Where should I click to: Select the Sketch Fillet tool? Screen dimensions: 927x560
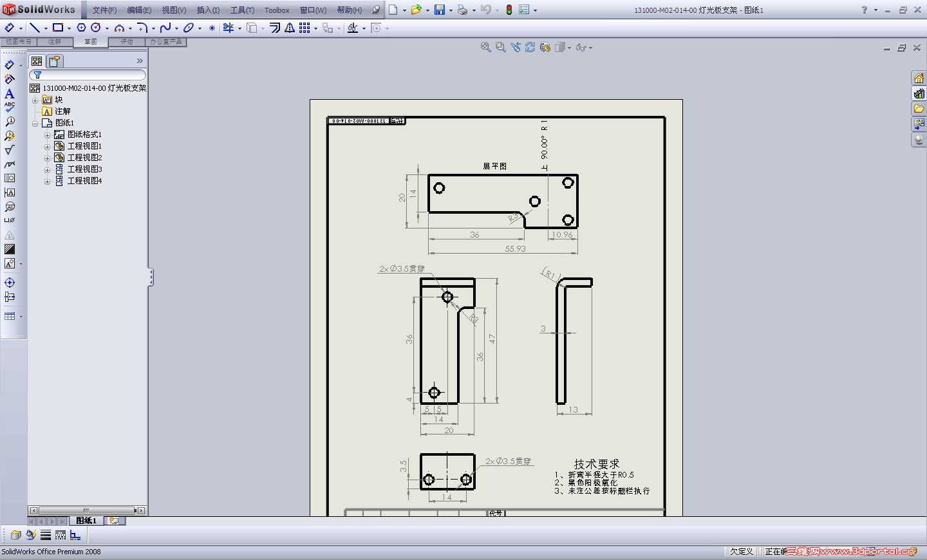coord(142,28)
